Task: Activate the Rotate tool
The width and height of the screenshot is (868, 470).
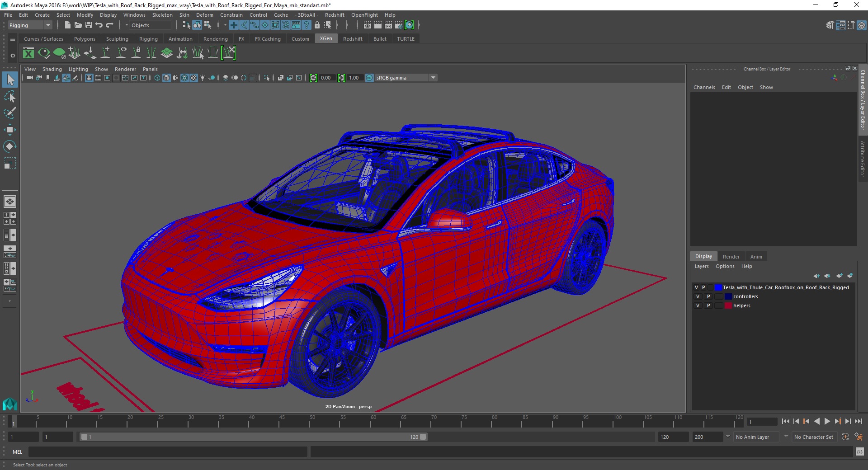Action: pos(10,146)
